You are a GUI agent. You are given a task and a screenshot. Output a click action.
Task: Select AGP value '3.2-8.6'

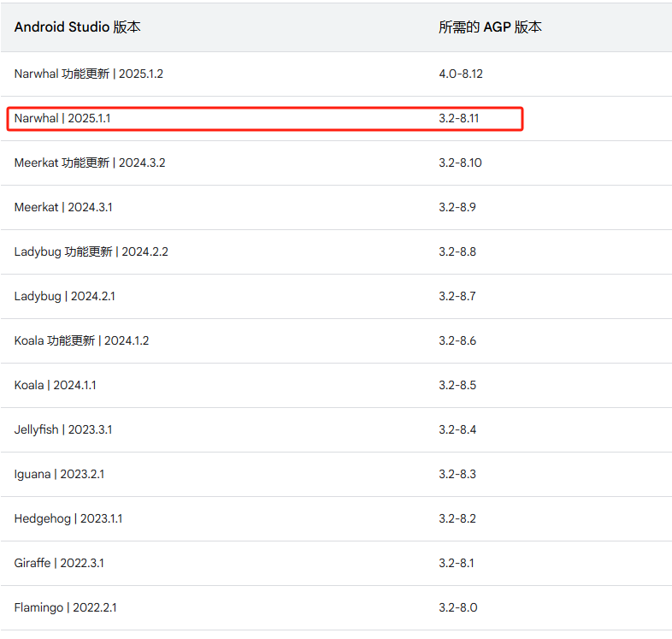(x=457, y=341)
